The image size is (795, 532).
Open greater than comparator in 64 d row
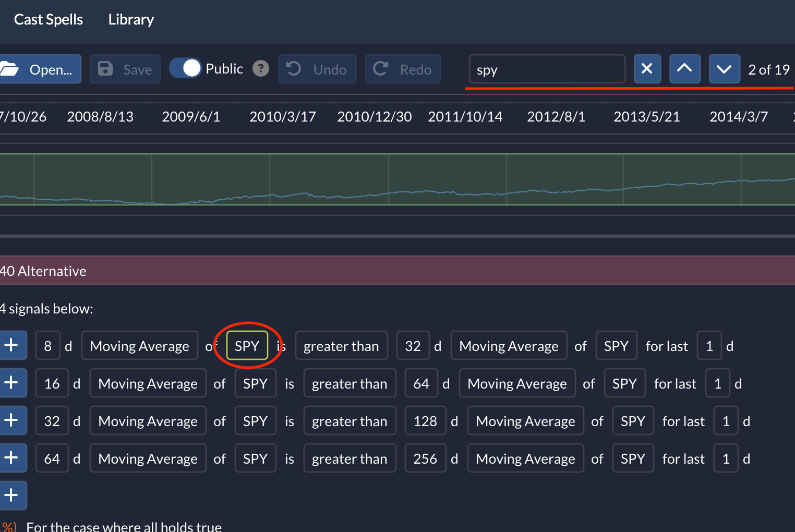coord(350,458)
